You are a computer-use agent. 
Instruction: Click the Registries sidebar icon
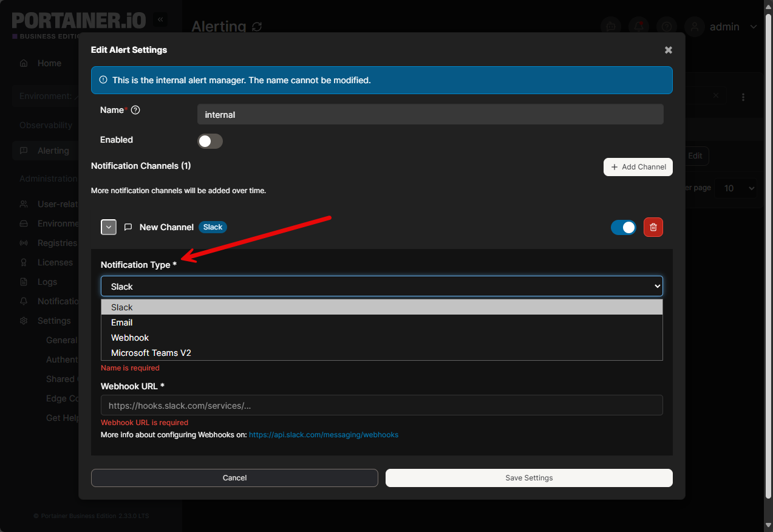pyautogui.click(x=24, y=243)
